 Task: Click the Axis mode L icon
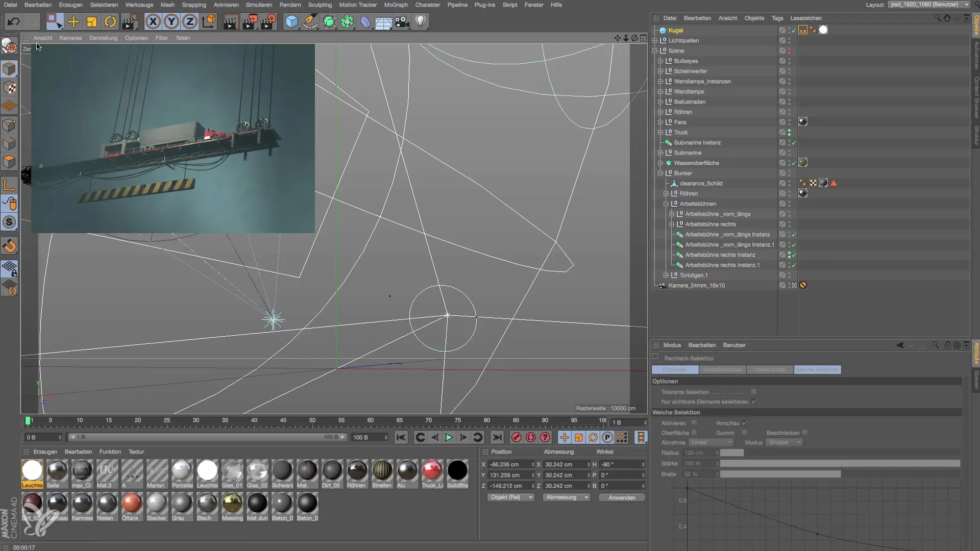pyautogui.click(x=9, y=185)
